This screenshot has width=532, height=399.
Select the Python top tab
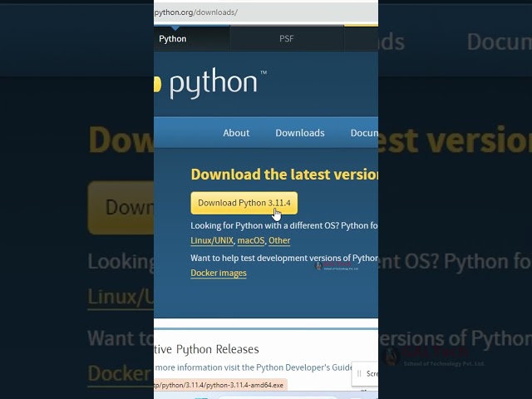pos(192,39)
